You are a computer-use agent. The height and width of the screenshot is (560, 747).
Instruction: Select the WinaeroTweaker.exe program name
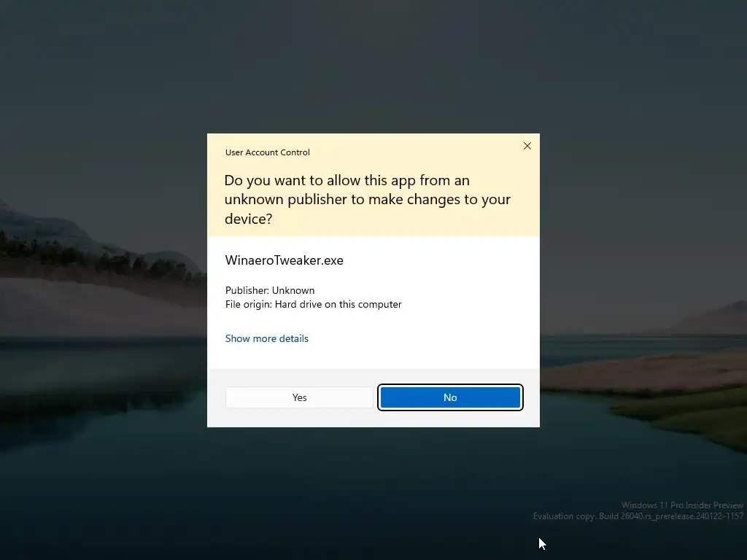tap(284, 260)
